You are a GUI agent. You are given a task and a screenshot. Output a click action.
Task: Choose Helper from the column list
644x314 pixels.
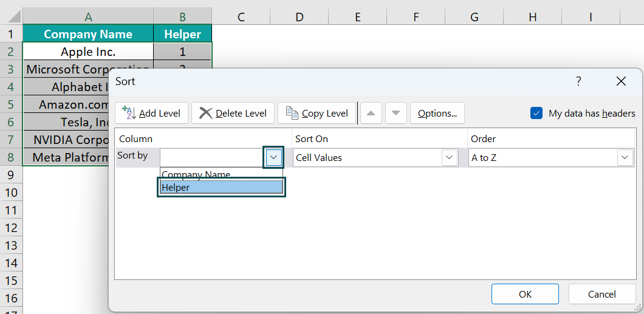click(x=221, y=187)
